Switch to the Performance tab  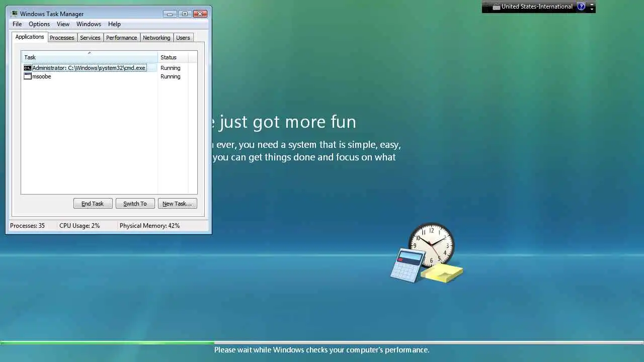pyautogui.click(x=121, y=38)
